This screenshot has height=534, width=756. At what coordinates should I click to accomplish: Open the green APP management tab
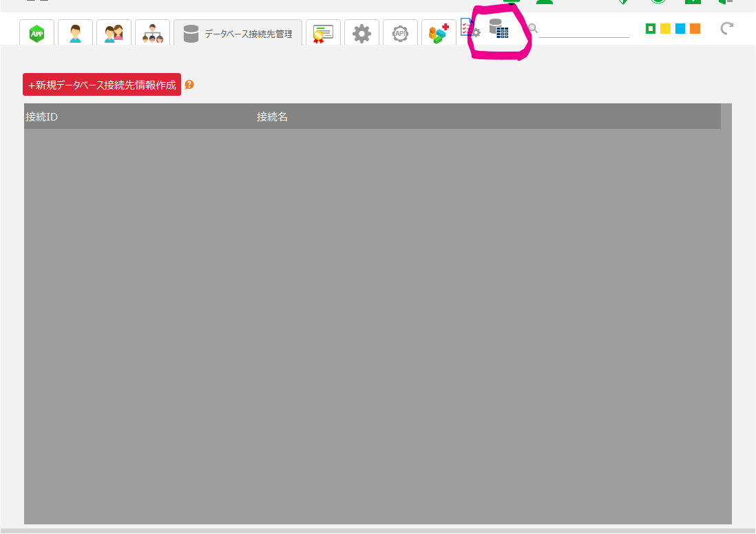point(36,33)
